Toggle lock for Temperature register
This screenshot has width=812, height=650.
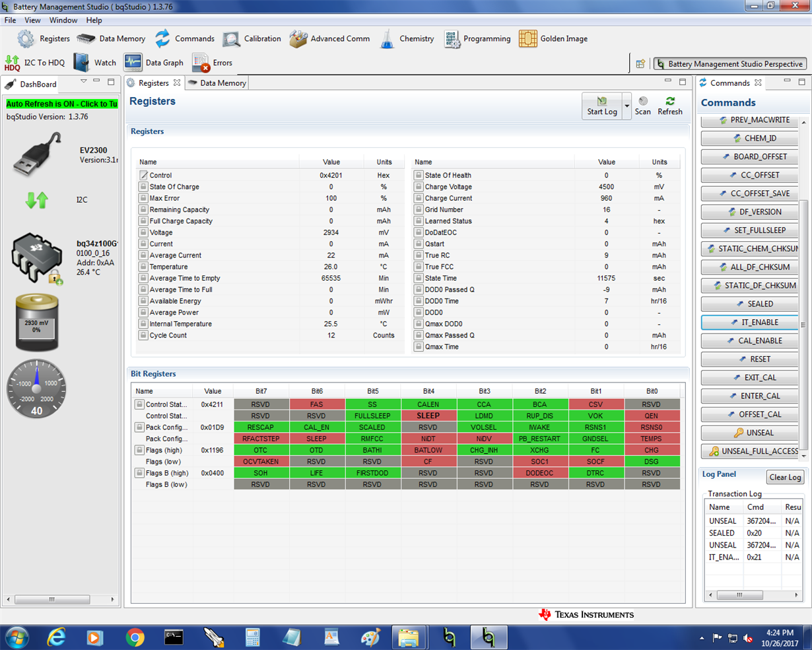coord(143,267)
